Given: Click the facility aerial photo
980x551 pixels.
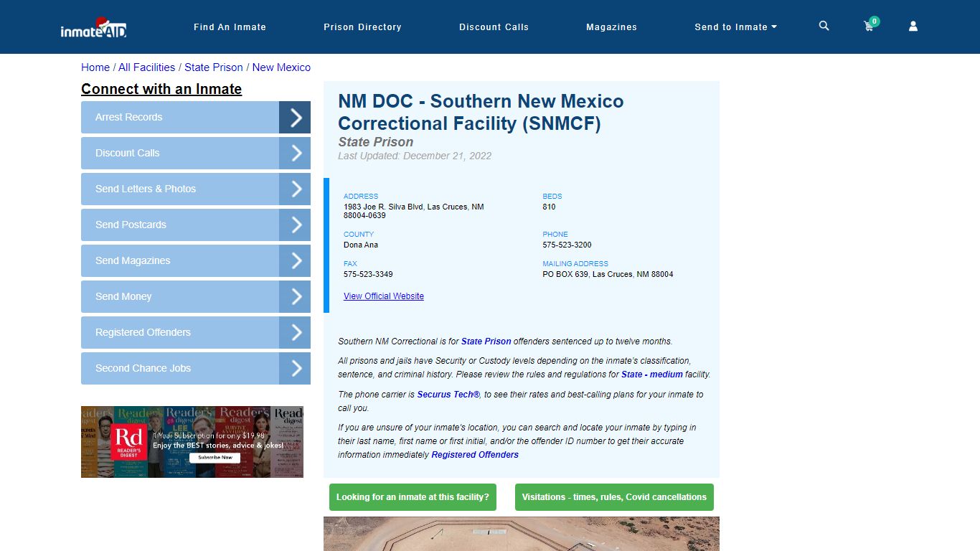Looking at the screenshot, I should [522, 534].
